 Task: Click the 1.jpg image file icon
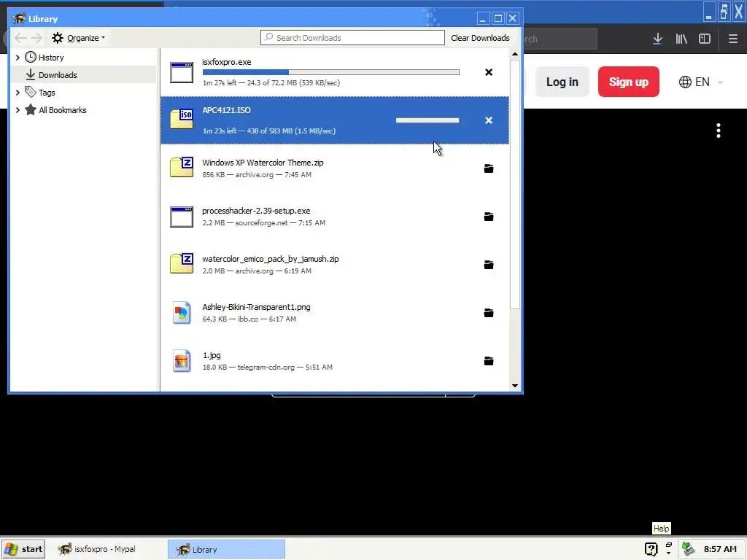(x=182, y=361)
